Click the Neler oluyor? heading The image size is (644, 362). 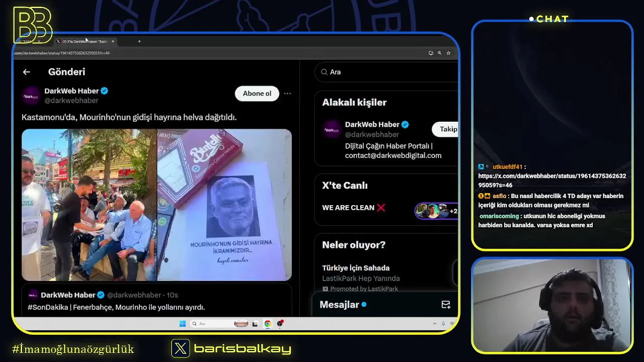pos(354,245)
